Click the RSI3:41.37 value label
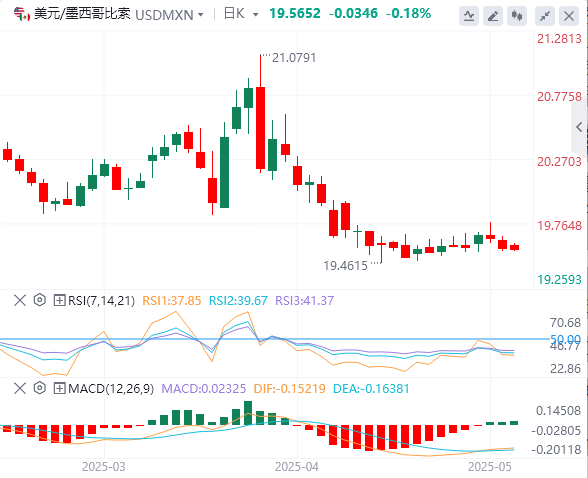This screenshot has height=478, width=588. [304, 301]
